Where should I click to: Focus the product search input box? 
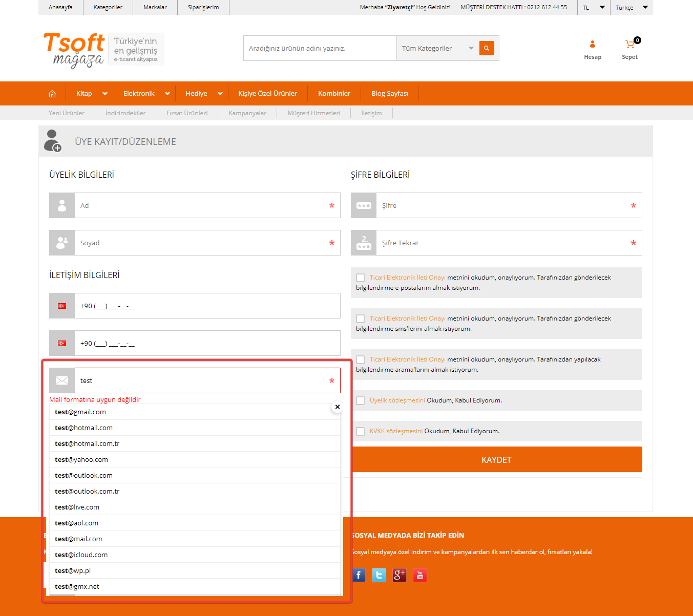(320, 48)
